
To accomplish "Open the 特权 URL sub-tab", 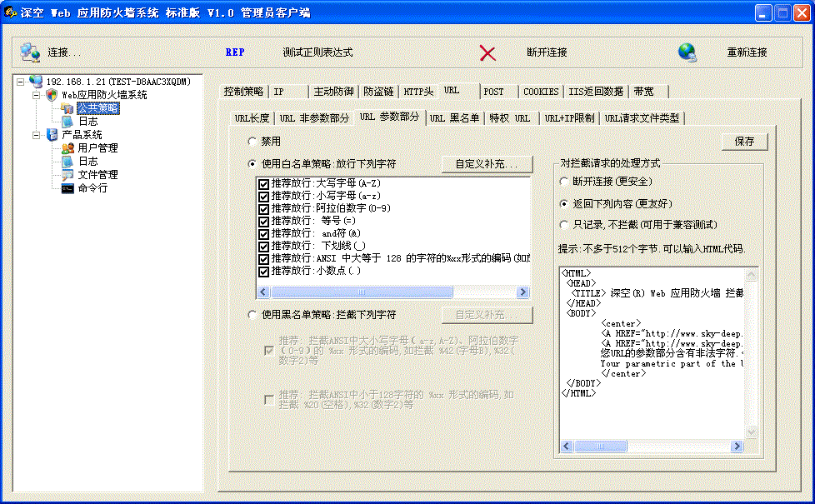I will tap(512, 118).
